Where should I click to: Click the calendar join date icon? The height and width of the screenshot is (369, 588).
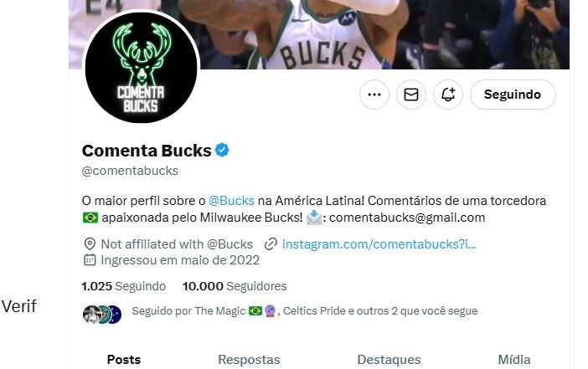(x=90, y=260)
